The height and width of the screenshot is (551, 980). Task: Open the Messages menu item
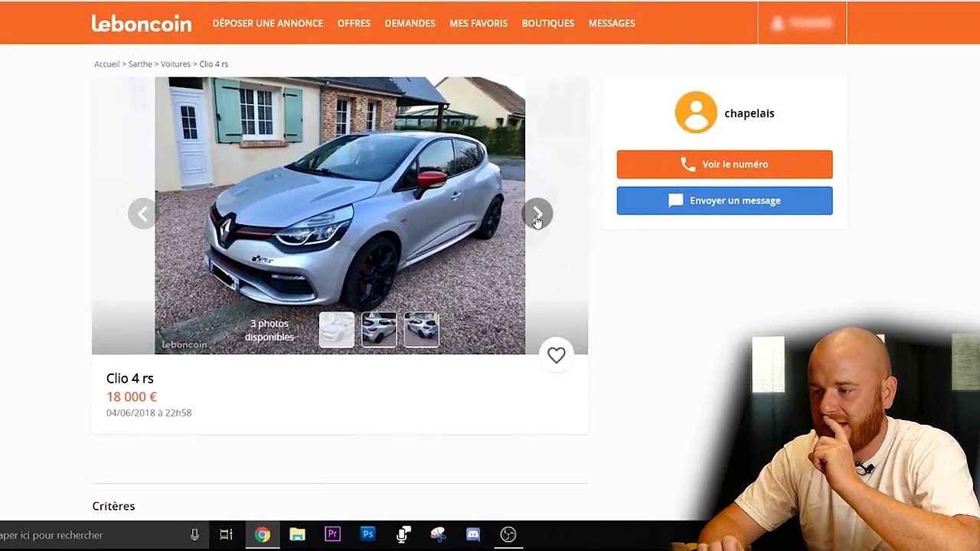[612, 23]
